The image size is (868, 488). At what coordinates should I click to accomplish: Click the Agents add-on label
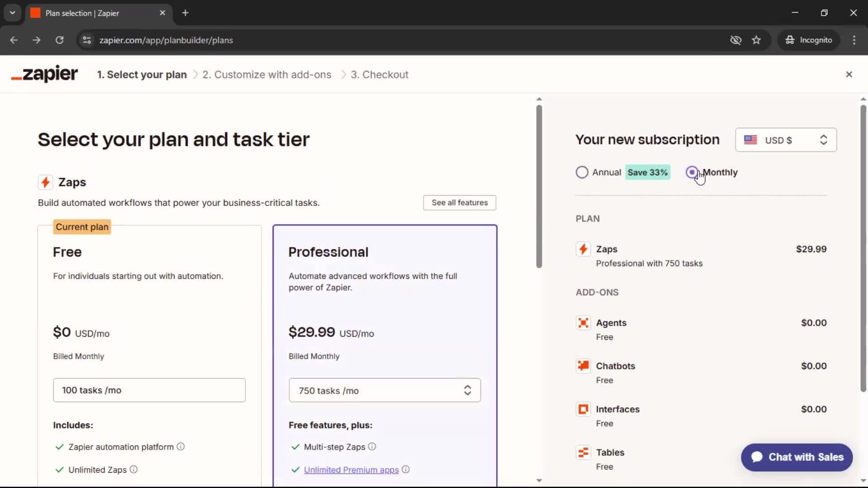coord(611,323)
